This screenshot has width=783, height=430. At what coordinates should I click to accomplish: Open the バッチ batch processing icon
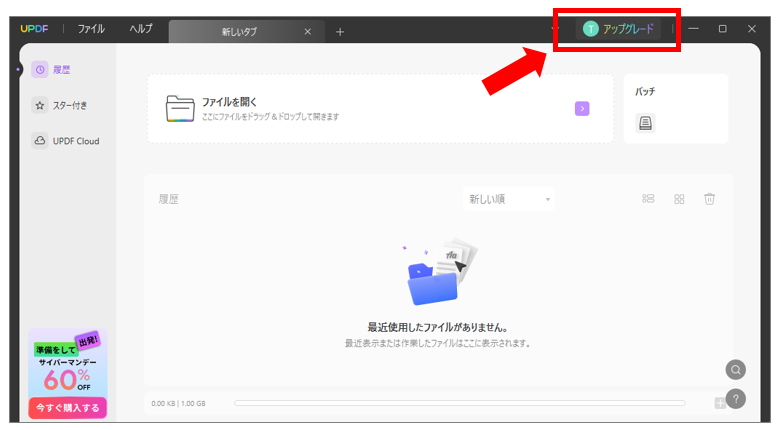(x=645, y=123)
